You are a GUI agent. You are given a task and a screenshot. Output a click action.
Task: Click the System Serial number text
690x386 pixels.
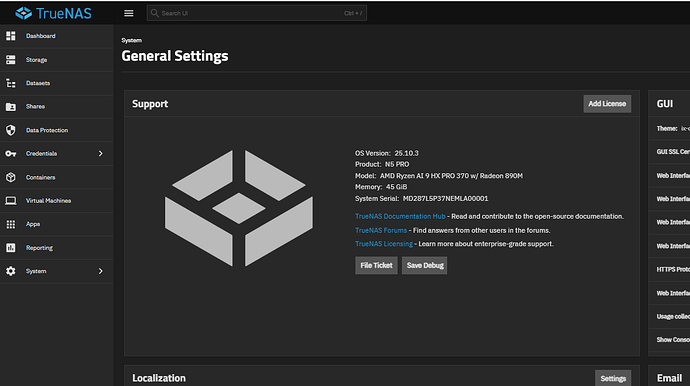point(422,199)
